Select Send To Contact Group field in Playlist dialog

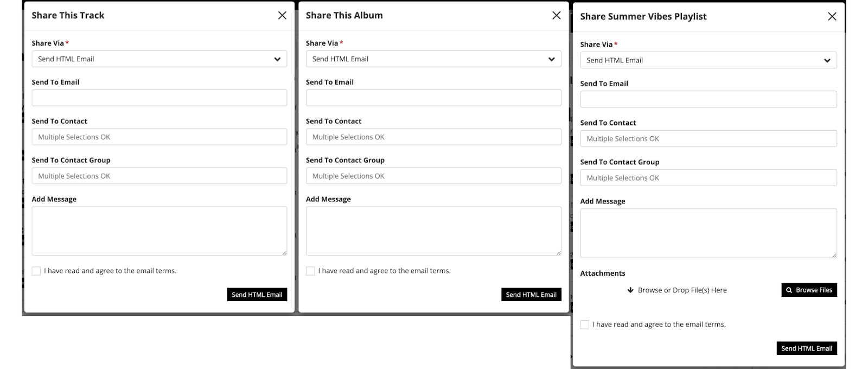(x=708, y=178)
